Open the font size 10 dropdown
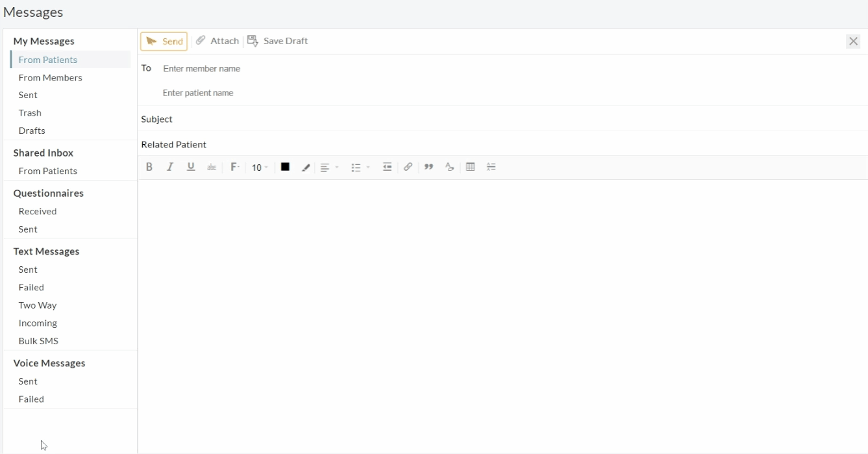868x454 pixels. [260, 168]
